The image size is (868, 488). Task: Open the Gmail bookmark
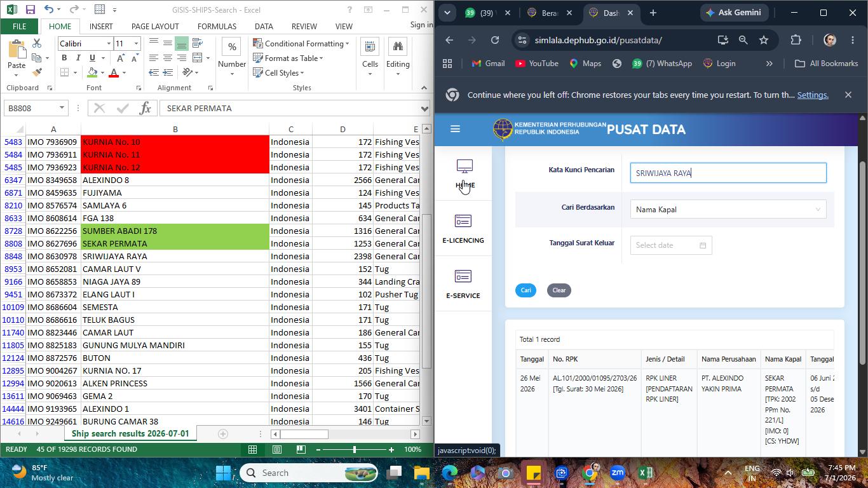tap(488, 64)
